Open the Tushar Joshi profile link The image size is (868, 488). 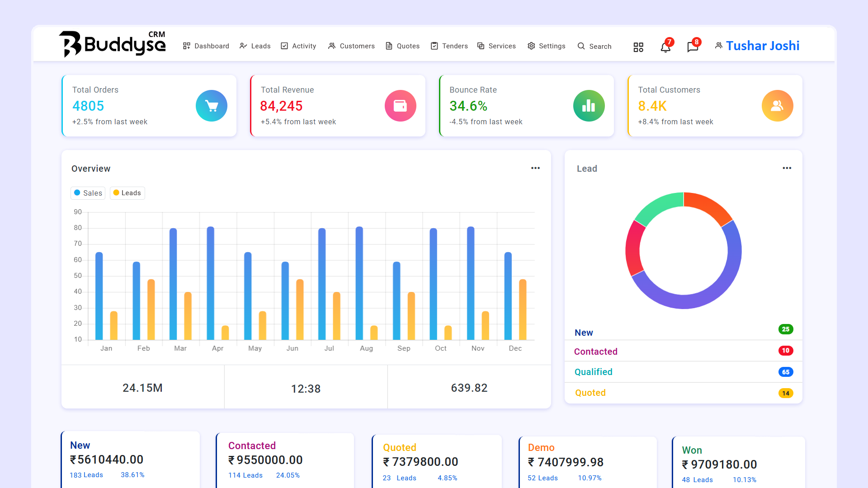pyautogui.click(x=763, y=46)
